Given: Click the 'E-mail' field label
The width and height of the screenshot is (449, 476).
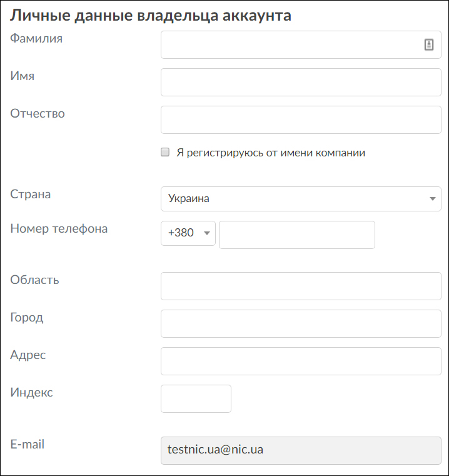Looking at the screenshot, I should pyautogui.click(x=28, y=445).
